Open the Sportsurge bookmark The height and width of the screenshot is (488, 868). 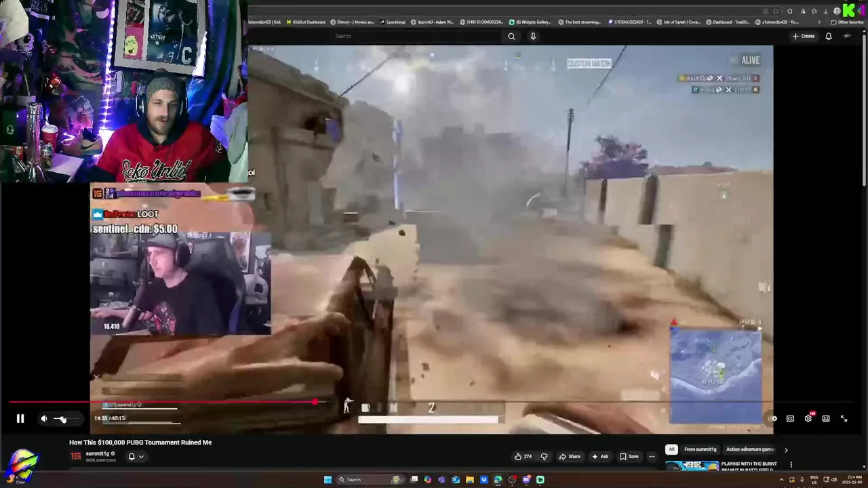393,22
